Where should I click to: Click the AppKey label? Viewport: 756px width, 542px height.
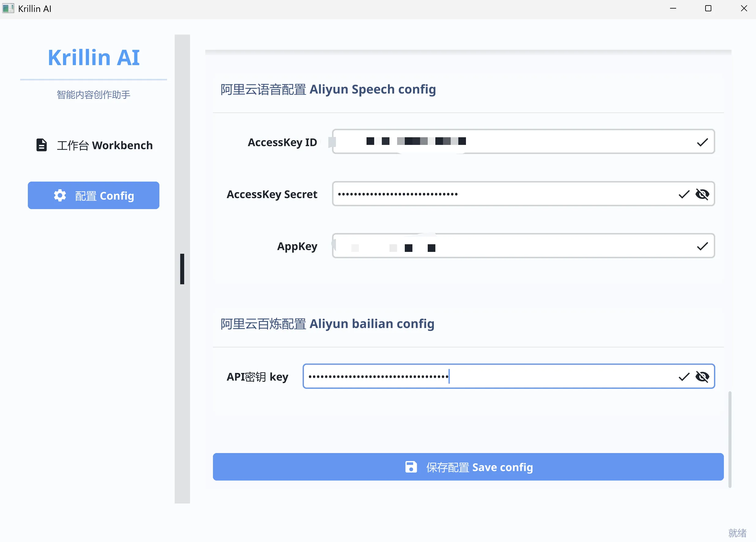pos(297,246)
